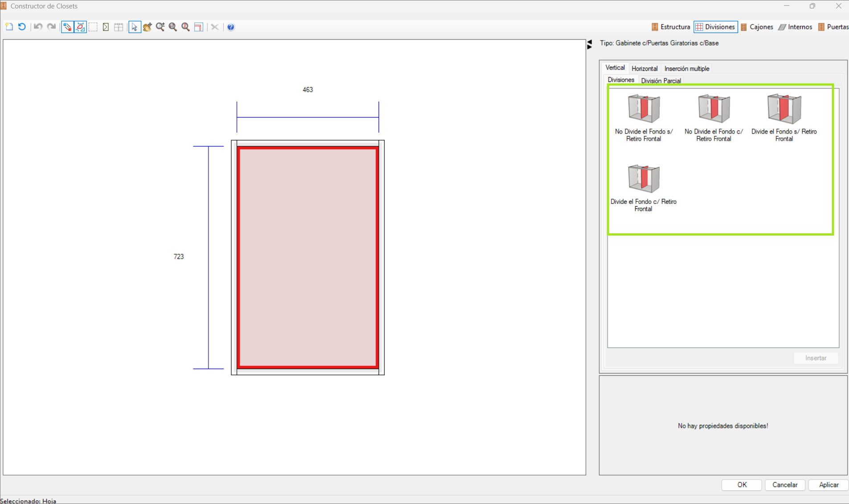Click the Tipo: Gabinete c/Puertas Giratorias c/Base text
Viewport: 849px width, 504px height.
point(659,43)
